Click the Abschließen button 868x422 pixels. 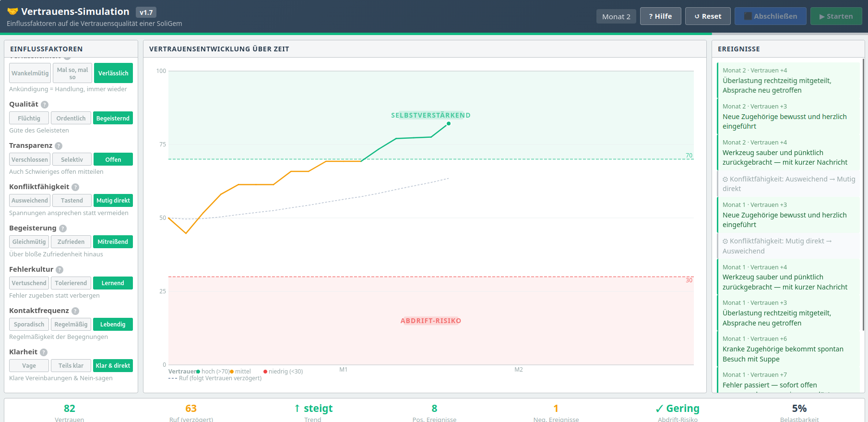tap(770, 16)
